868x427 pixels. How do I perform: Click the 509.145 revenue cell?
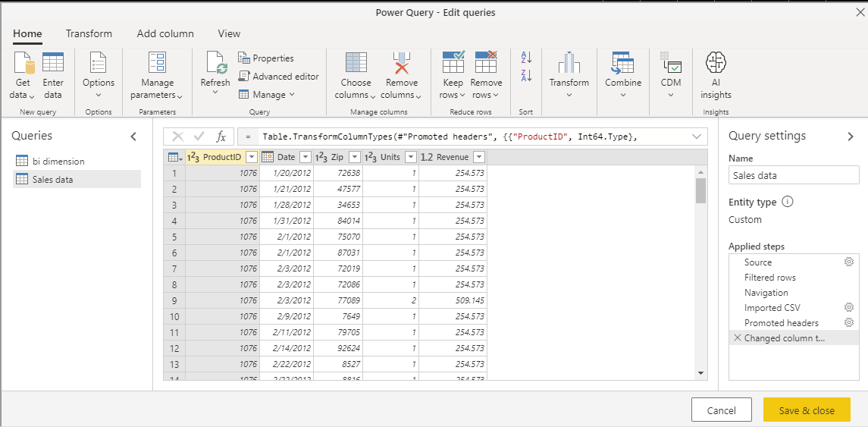point(453,300)
